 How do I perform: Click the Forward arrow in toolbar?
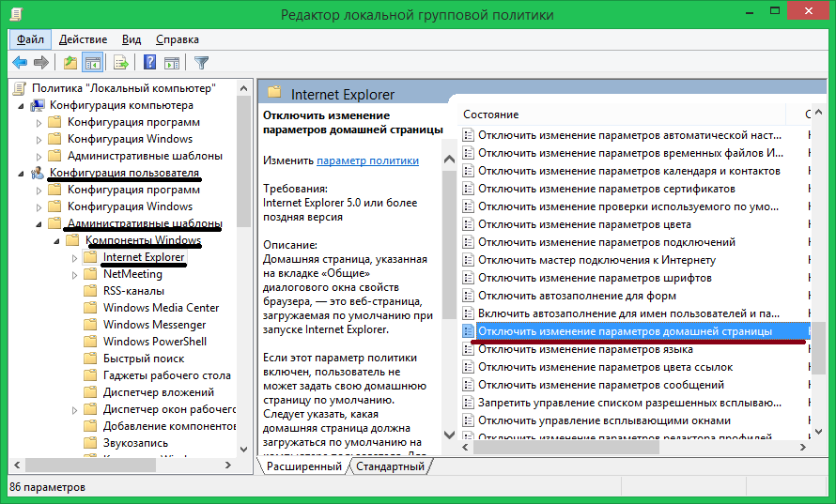coord(40,63)
